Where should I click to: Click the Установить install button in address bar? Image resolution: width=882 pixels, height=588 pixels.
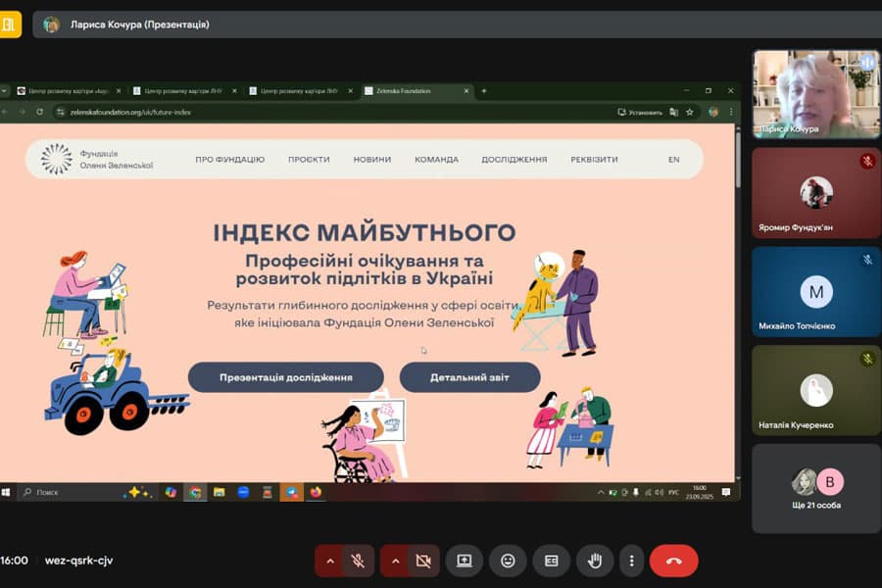click(x=640, y=112)
